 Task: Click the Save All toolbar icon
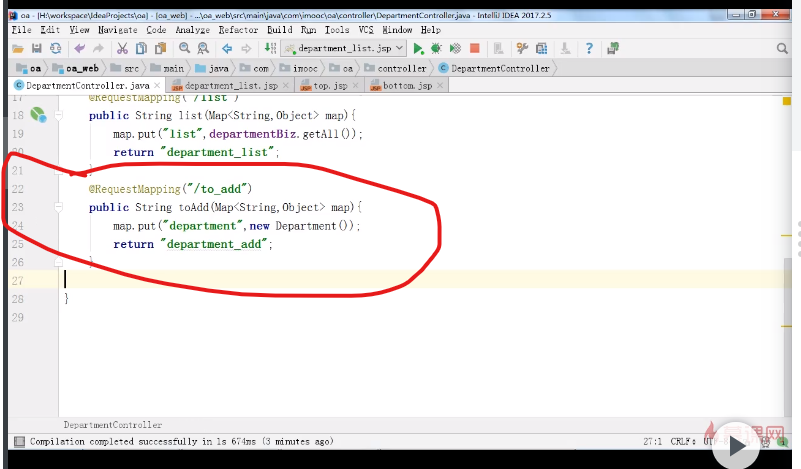tap(36, 49)
